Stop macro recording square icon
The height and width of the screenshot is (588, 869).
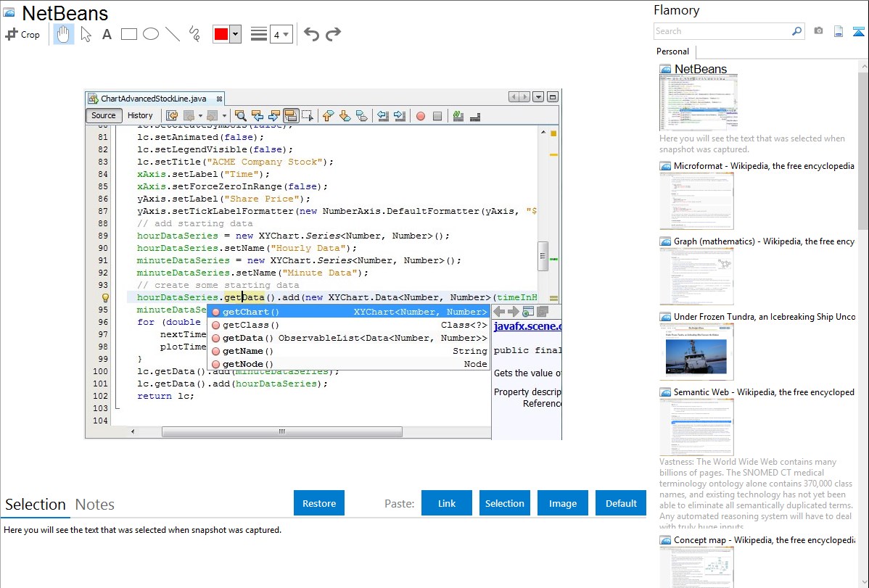437,116
